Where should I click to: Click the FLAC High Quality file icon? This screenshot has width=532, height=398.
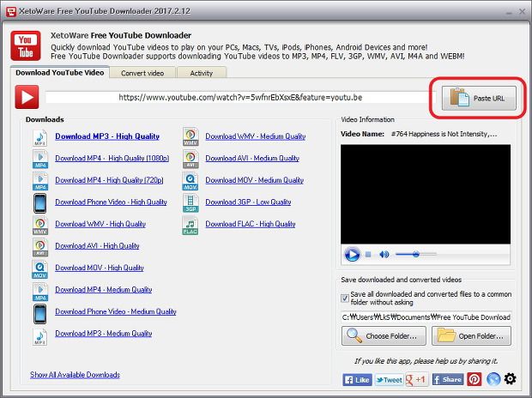pyautogui.click(x=190, y=226)
